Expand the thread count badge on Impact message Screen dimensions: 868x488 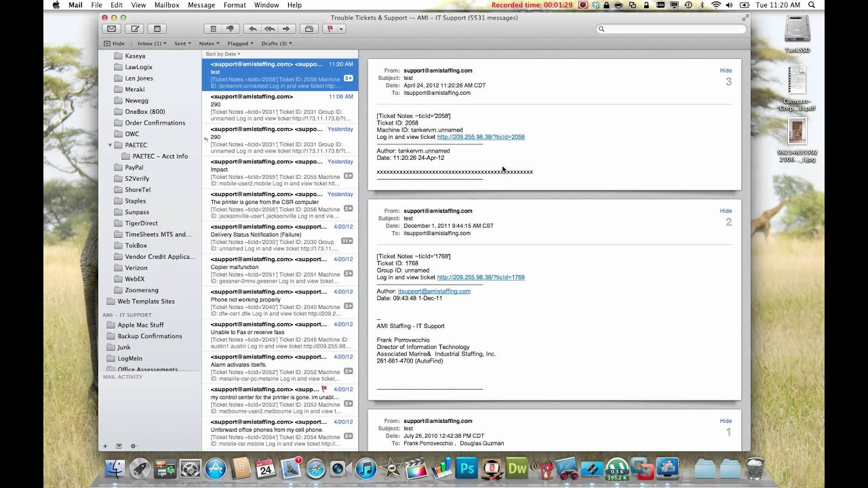pyautogui.click(x=348, y=176)
